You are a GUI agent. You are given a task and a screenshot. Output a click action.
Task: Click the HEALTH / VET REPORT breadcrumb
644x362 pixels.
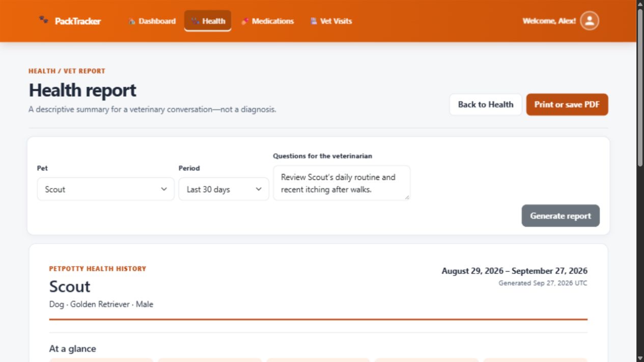coord(67,71)
